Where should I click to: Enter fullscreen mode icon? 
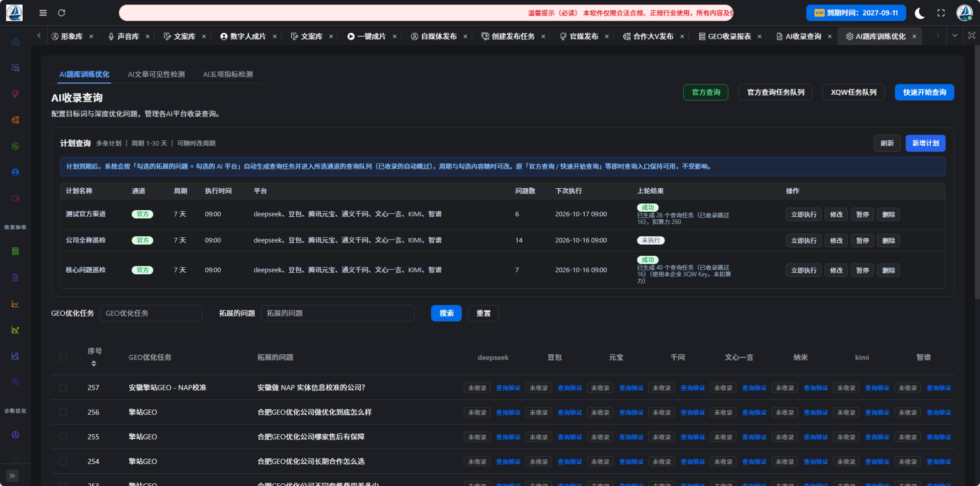(x=941, y=13)
